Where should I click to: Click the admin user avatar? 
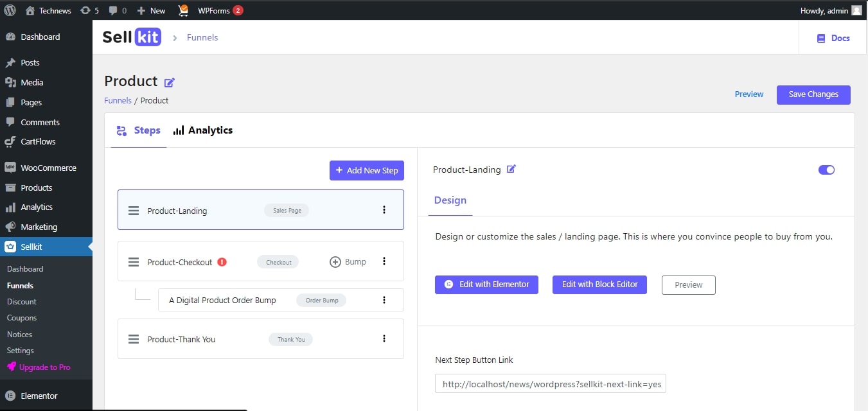click(x=856, y=10)
